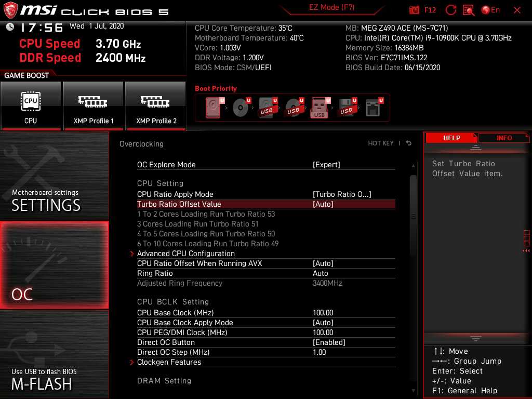Select the USB CD drive in Boot Priority

(292, 108)
